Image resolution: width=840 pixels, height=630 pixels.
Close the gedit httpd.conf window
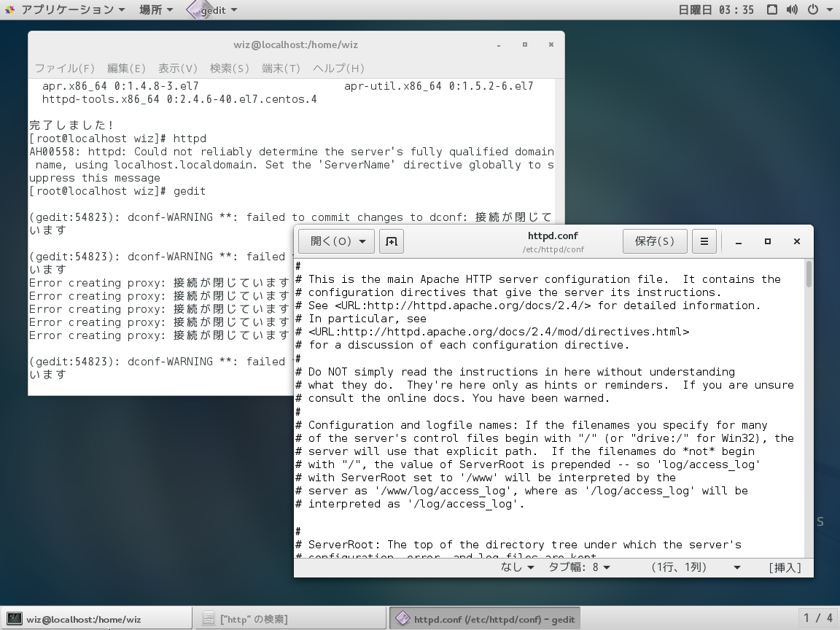[x=796, y=241]
